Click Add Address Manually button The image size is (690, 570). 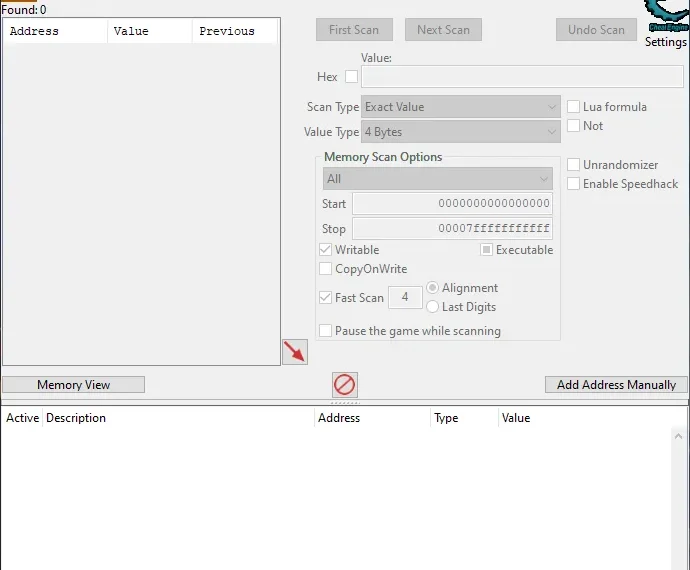pos(616,385)
